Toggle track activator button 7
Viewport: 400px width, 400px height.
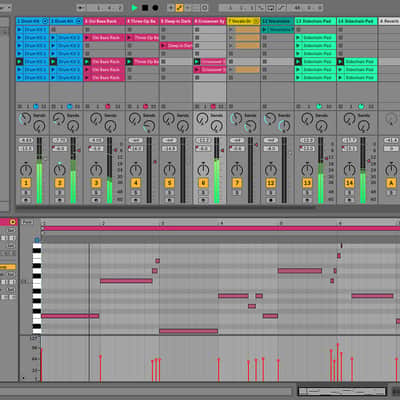click(x=237, y=183)
